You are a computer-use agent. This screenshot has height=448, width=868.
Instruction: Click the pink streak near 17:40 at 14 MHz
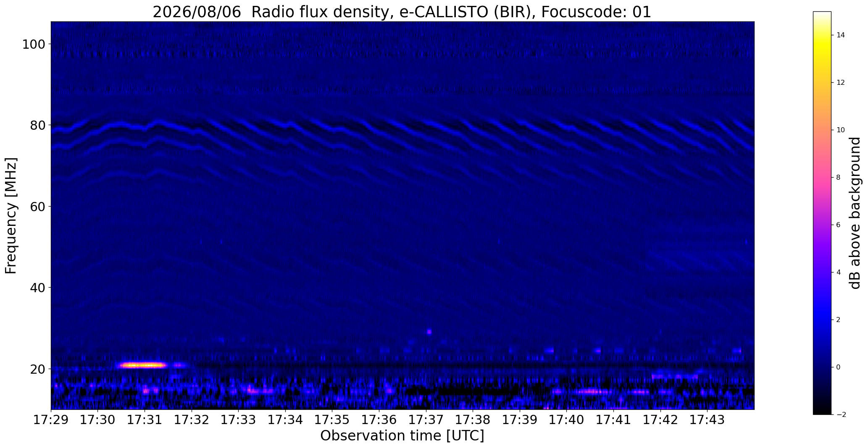point(592,392)
